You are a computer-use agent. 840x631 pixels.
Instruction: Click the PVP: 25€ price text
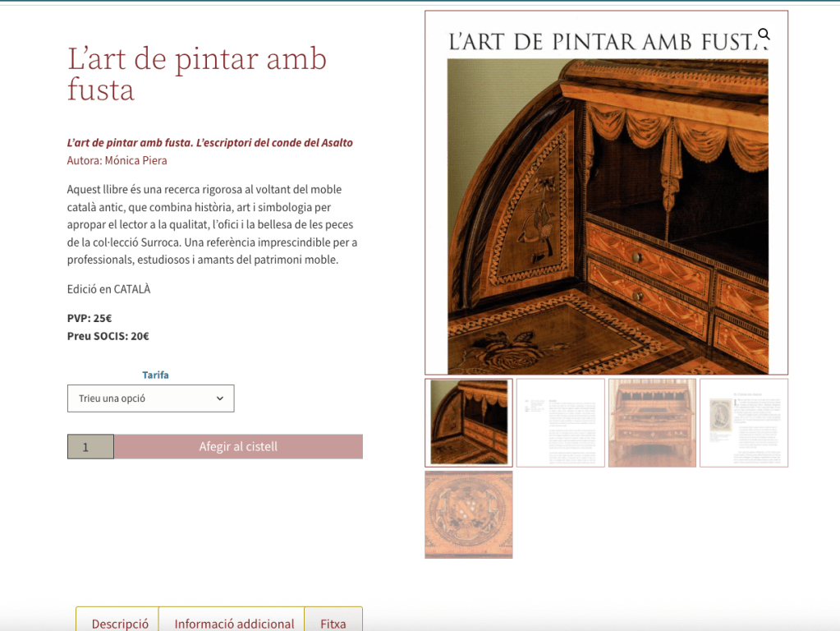(x=90, y=318)
